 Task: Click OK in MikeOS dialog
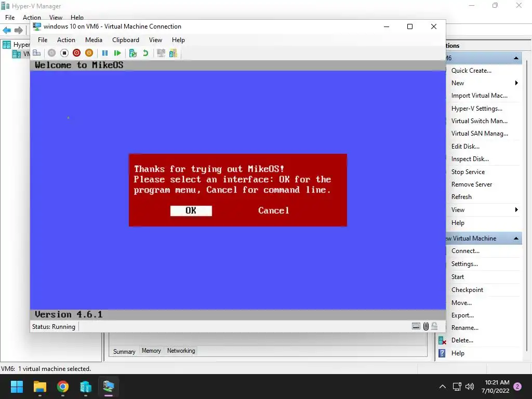[x=191, y=211]
